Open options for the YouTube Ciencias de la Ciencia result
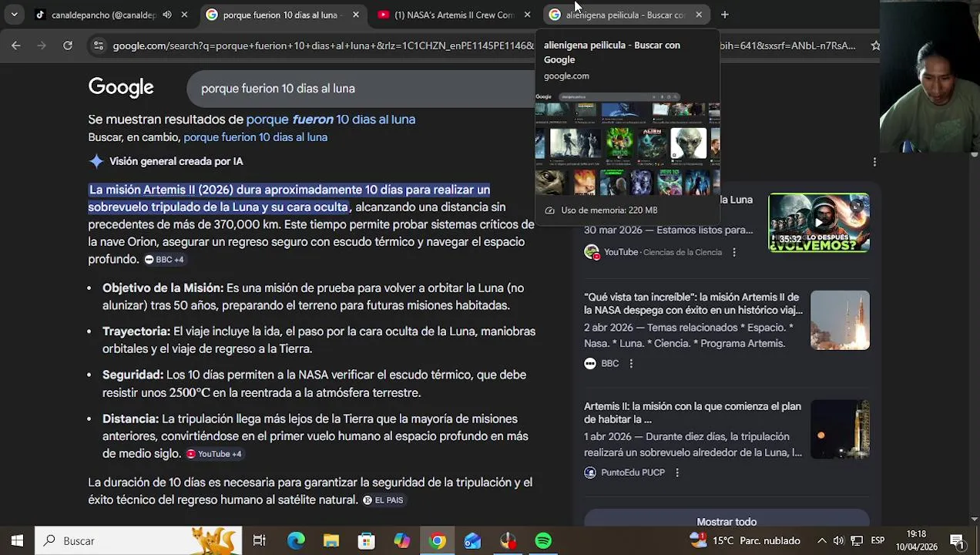The width and height of the screenshot is (980, 555). tap(733, 252)
